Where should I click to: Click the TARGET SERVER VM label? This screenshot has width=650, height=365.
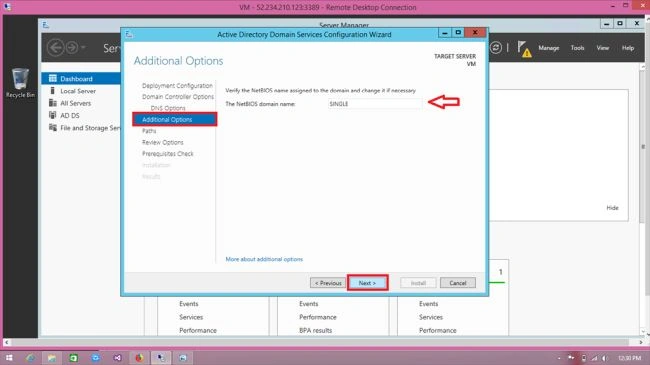[455, 60]
